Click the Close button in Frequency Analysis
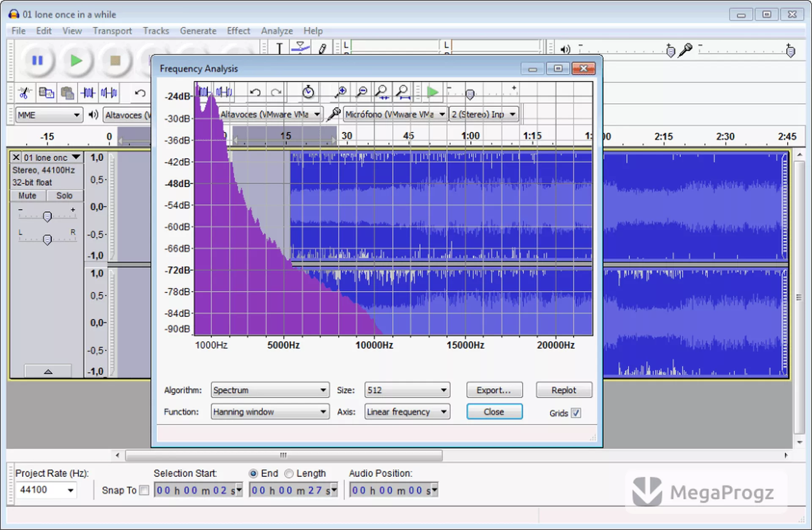This screenshot has width=812, height=530. pos(494,412)
